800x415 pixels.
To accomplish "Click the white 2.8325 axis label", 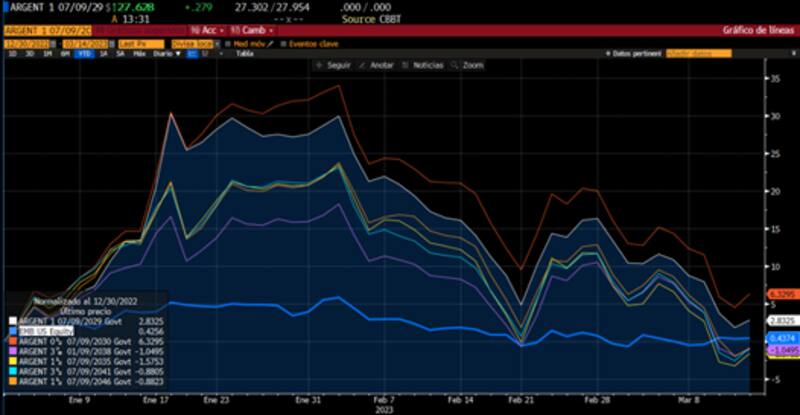I will [x=781, y=320].
